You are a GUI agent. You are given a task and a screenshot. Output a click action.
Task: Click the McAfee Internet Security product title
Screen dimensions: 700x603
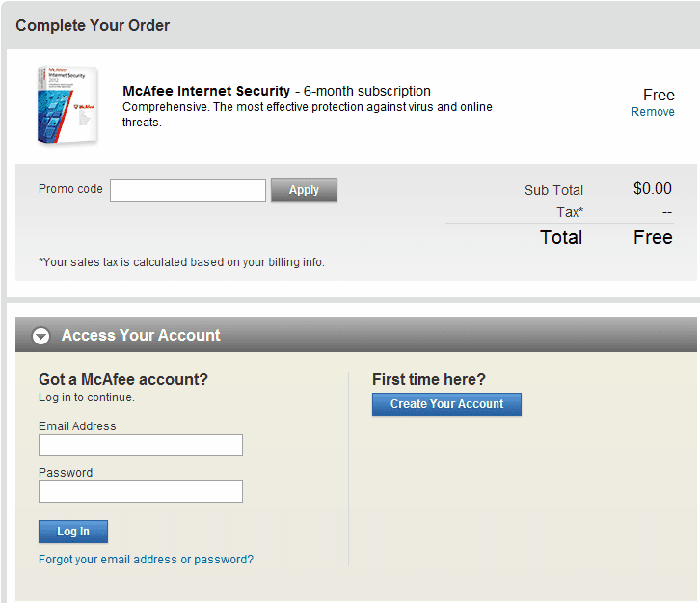[x=206, y=91]
